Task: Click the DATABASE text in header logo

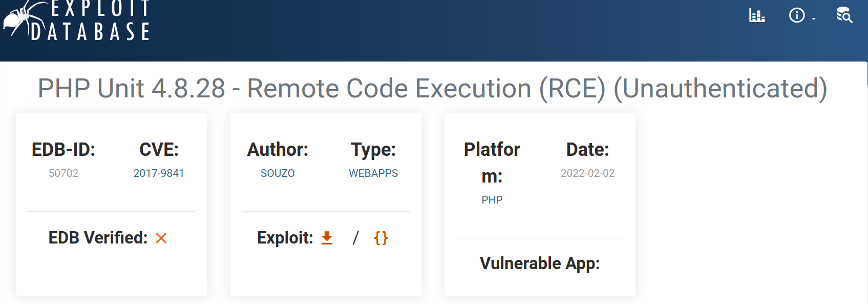Action: tap(90, 32)
